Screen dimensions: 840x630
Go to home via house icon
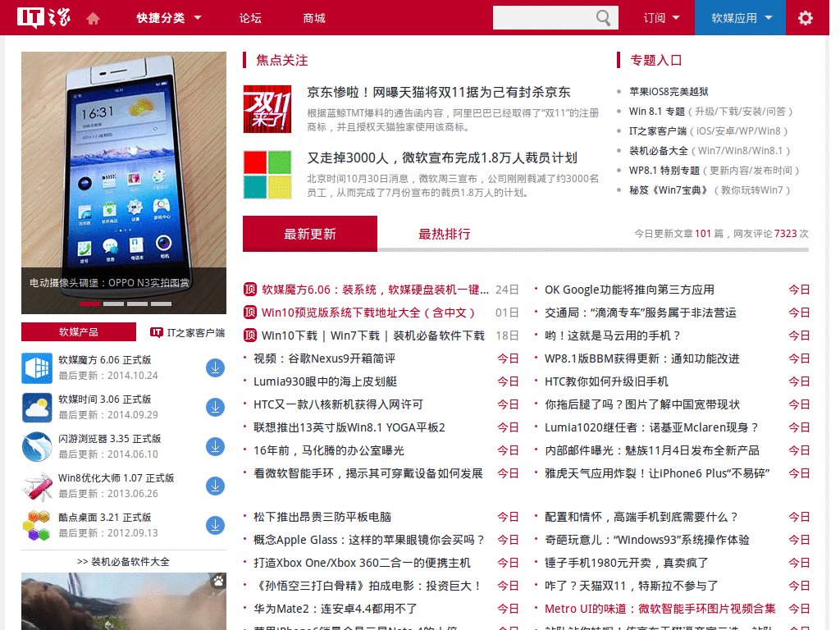coord(94,18)
